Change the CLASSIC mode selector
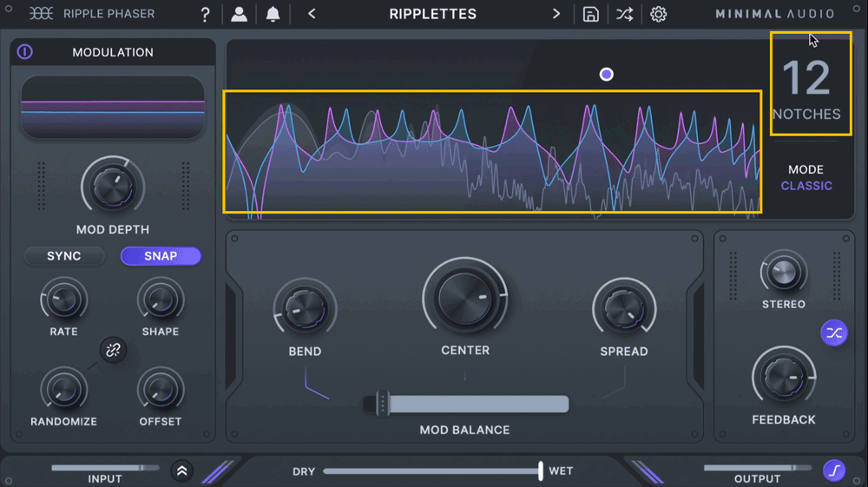Image resolution: width=868 pixels, height=487 pixels. (x=806, y=186)
